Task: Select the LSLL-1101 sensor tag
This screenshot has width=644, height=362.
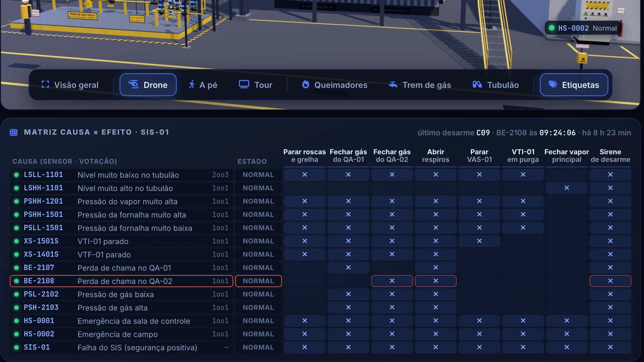Action: click(x=43, y=175)
